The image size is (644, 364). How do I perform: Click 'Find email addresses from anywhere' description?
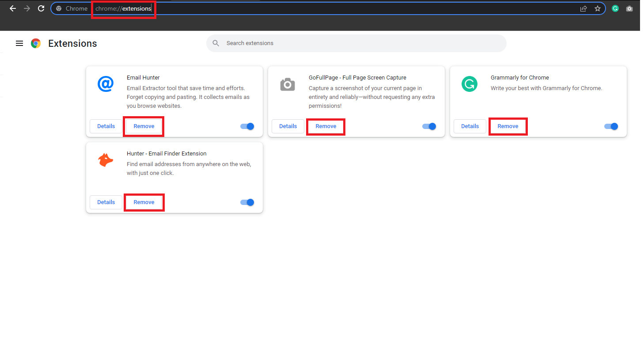tap(189, 169)
